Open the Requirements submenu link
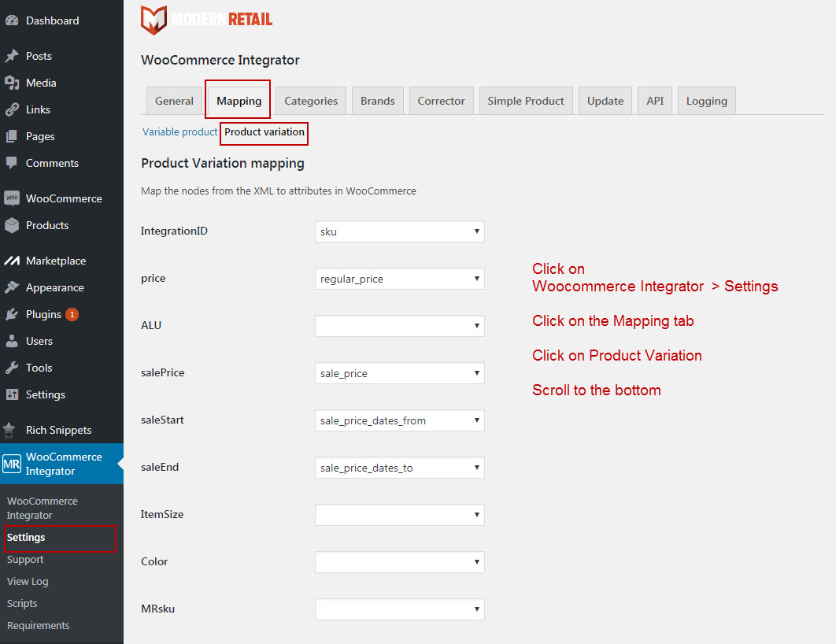836x644 pixels. 38,625
